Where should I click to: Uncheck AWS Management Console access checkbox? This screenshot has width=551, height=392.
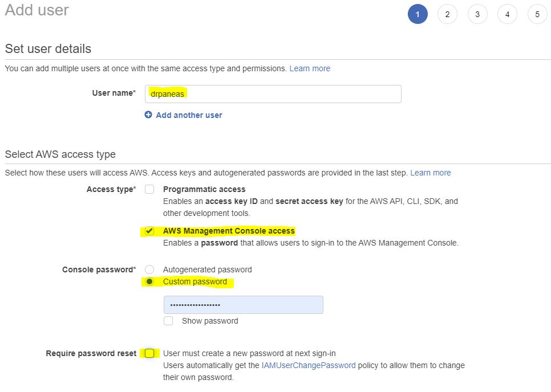(149, 231)
